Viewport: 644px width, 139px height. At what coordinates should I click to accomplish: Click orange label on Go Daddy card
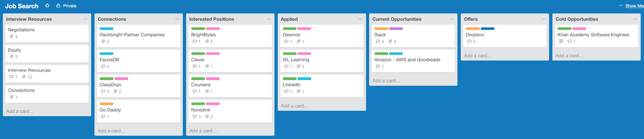tap(106, 104)
